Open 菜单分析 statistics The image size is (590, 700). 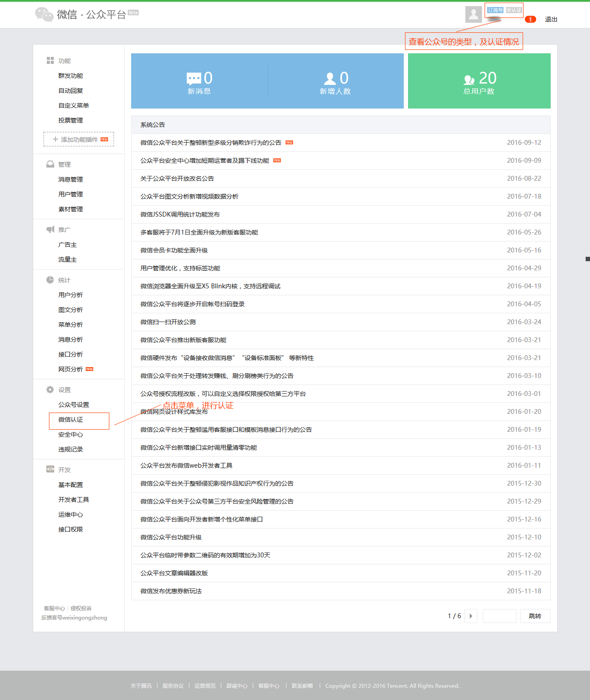click(x=70, y=325)
